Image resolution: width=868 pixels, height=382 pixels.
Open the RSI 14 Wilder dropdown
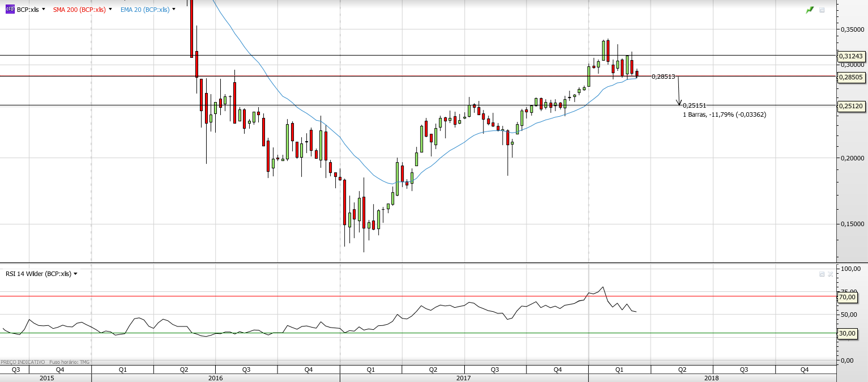click(x=75, y=274)
